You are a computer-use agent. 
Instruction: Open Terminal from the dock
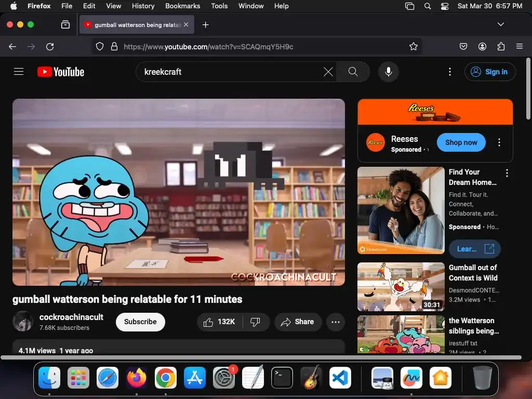point(282,378)
